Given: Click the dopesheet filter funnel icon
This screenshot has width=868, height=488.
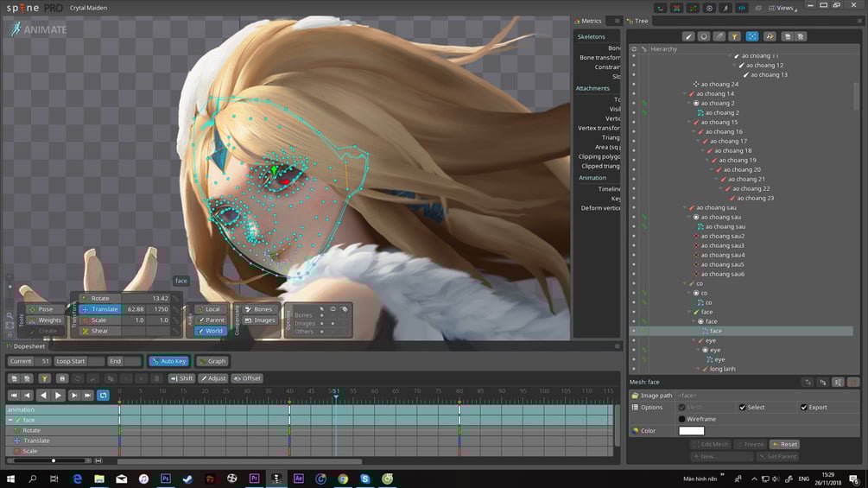Looking at the screenshot, I should pyautogui.click(x=44, y=378).
